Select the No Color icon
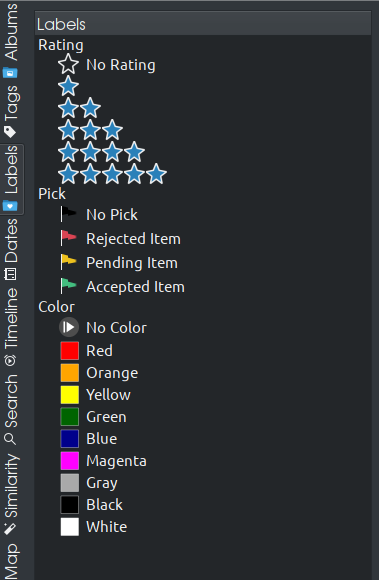379x580 pixels. 69,327
